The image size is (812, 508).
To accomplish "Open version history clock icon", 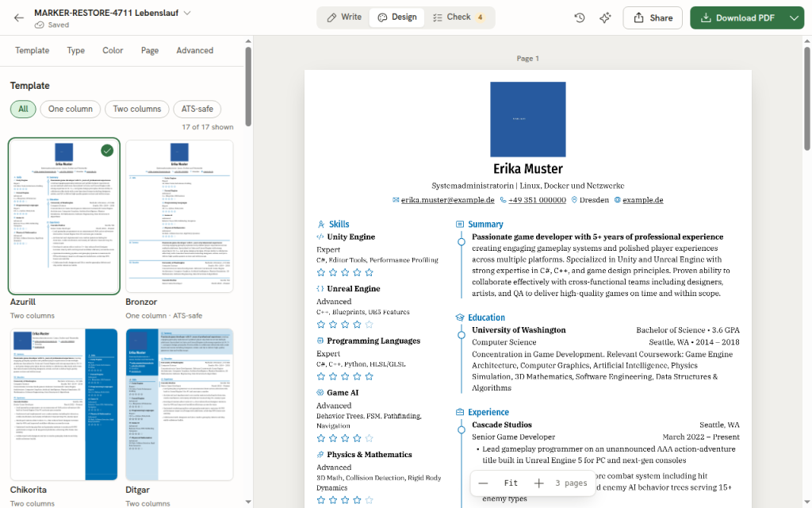I will click(x=580, y=17).
